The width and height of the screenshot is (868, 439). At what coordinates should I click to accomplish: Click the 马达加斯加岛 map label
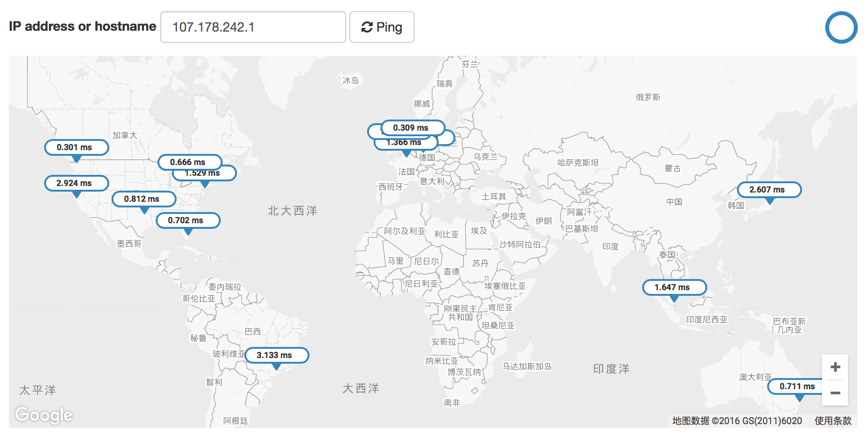[x=527, y=366]
